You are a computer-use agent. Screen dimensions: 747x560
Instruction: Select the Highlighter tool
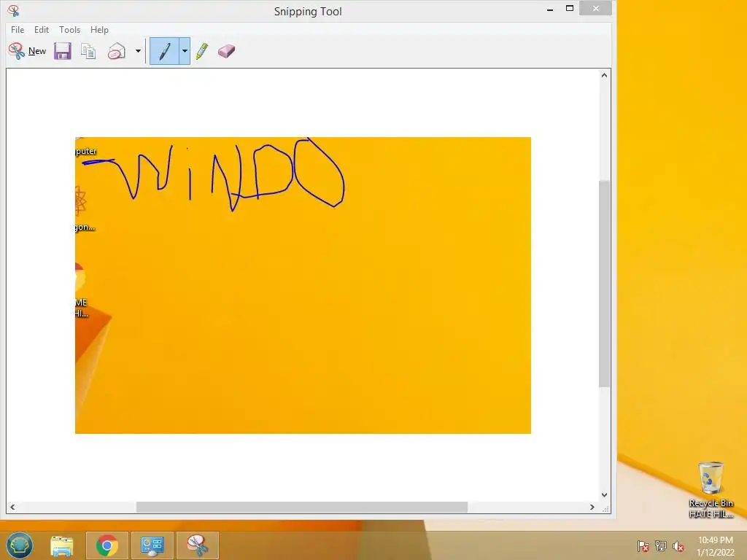click(202, 51)
